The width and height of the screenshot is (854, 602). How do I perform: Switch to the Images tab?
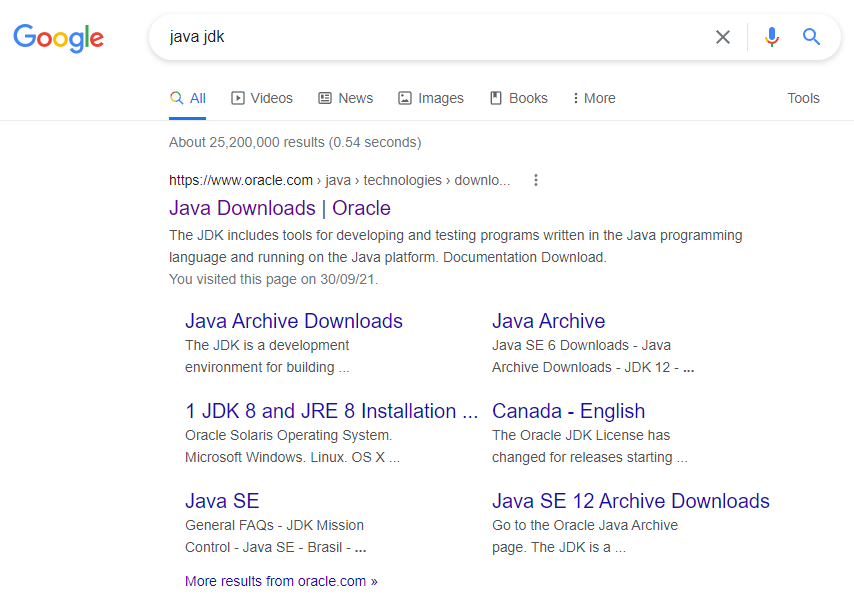click(x=431, y=99)
